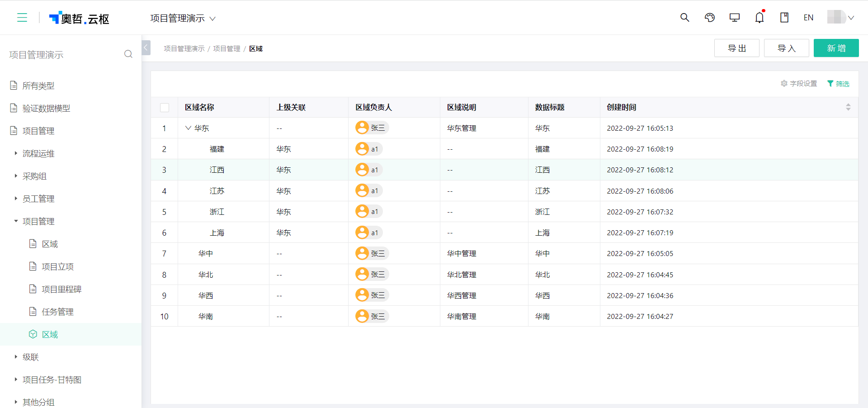The height and width of the screenshot is (408, 868).
Task: Open 任务管理 in sidebar
Action: click(x=57, y=312)
